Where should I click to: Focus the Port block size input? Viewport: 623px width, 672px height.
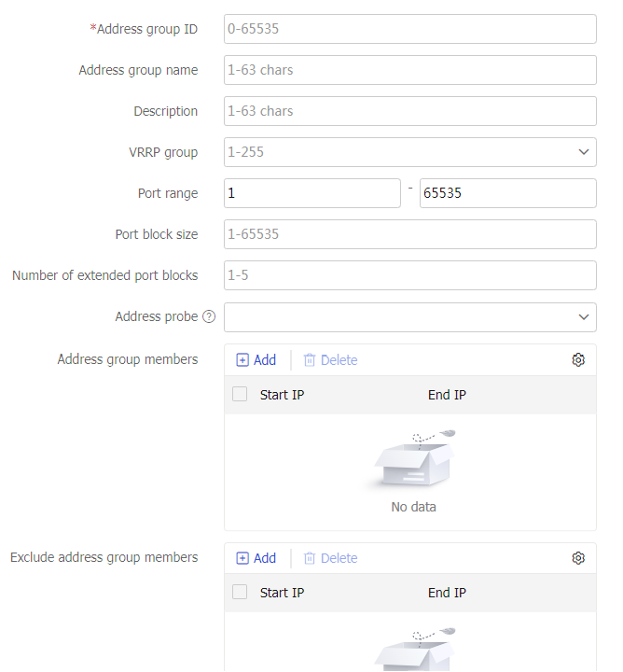pyautogui.click(x=409, y=234)
